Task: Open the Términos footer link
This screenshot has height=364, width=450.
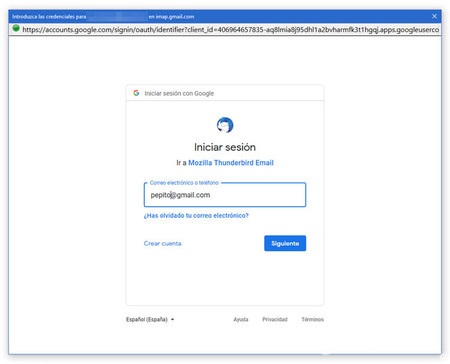Action: click(313, 319)
